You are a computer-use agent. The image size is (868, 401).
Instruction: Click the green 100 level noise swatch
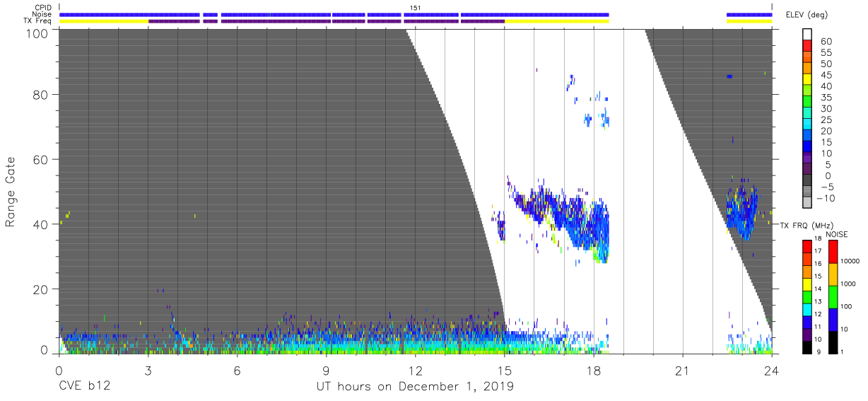coord(832,296)
